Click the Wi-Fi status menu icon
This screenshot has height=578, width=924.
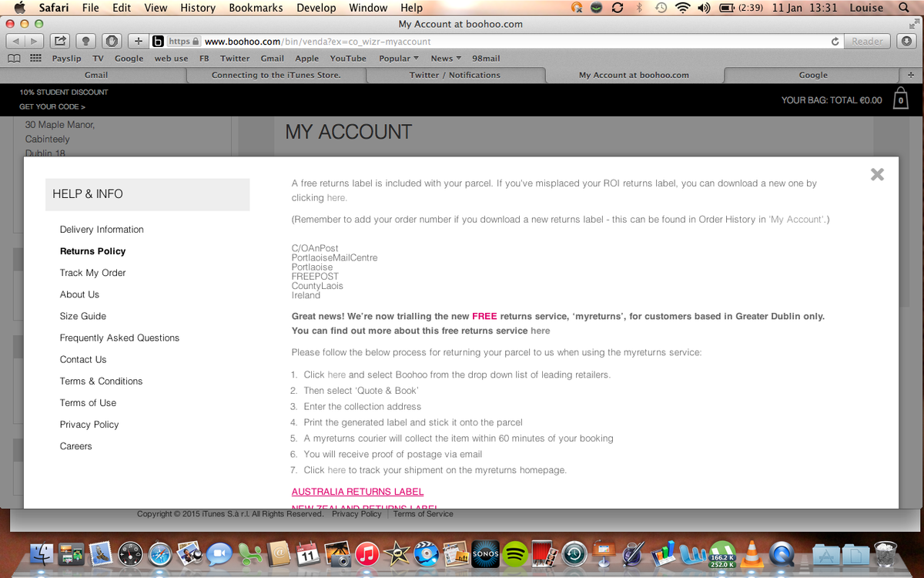[682, 8]
